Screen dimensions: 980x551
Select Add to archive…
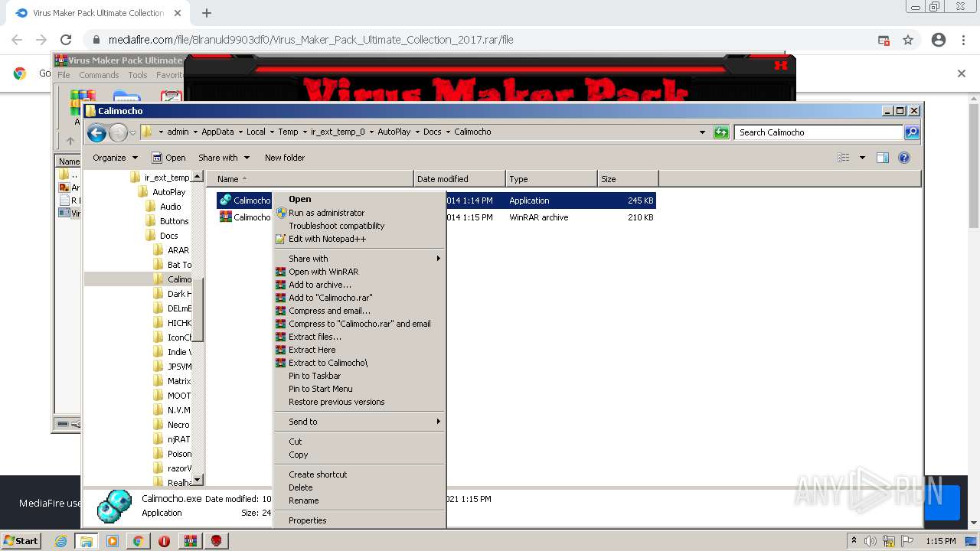(320, 285)
